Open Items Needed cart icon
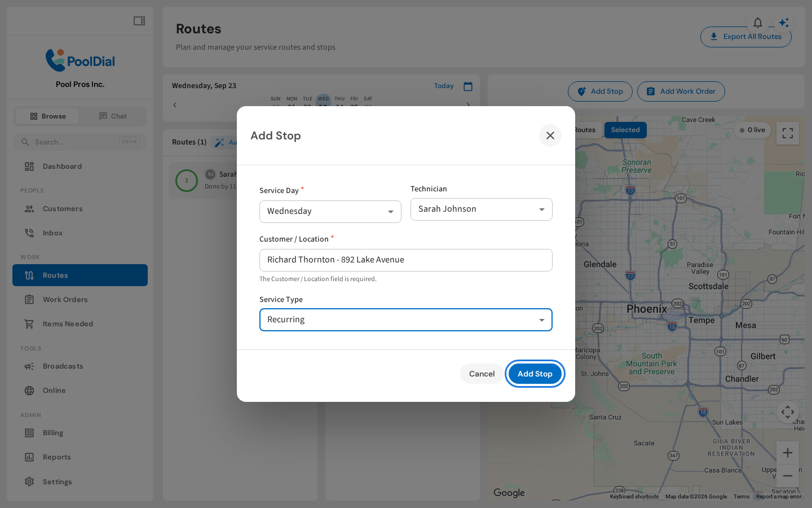812x508 pixels. pyautogui.click(x=29, y=324)
